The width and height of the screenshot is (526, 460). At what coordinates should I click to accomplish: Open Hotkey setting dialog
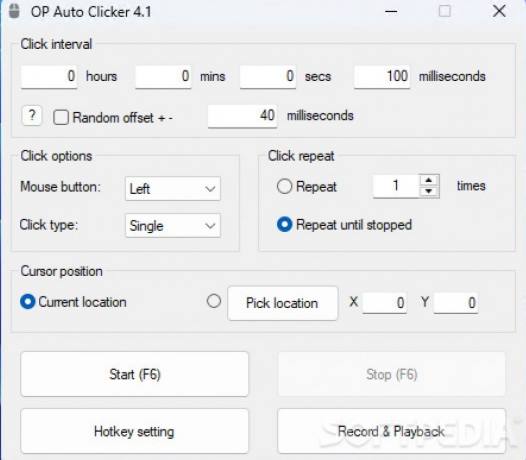(135, 431)
